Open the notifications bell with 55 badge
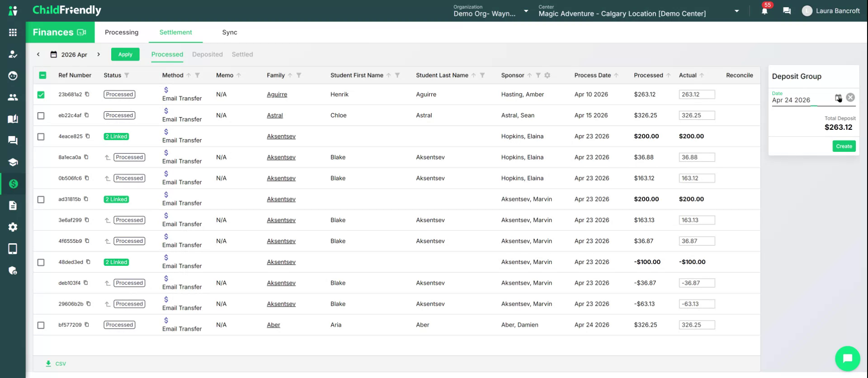This screenshot has width=868, height=378. pos(765,10)
